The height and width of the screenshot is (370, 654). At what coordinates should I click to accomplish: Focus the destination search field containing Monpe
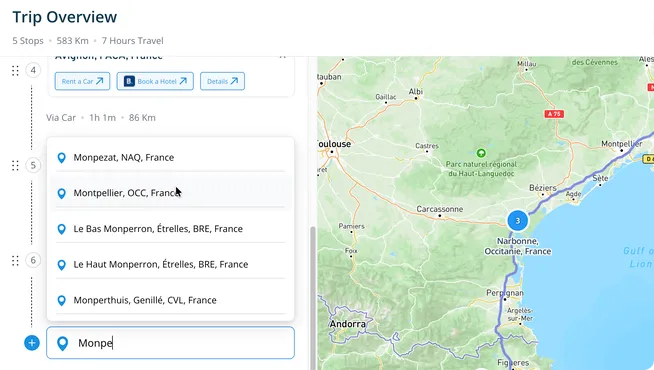[x=171, y=343]
